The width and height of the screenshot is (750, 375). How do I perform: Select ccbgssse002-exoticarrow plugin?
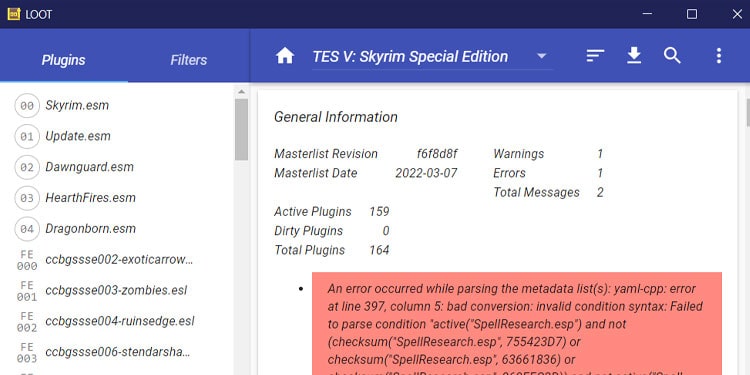[119, 260]
